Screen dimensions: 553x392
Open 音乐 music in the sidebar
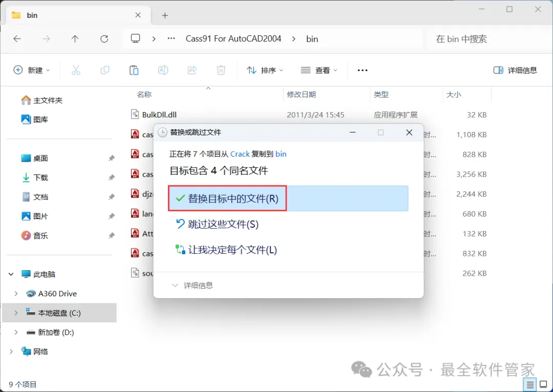click(35, 235)
